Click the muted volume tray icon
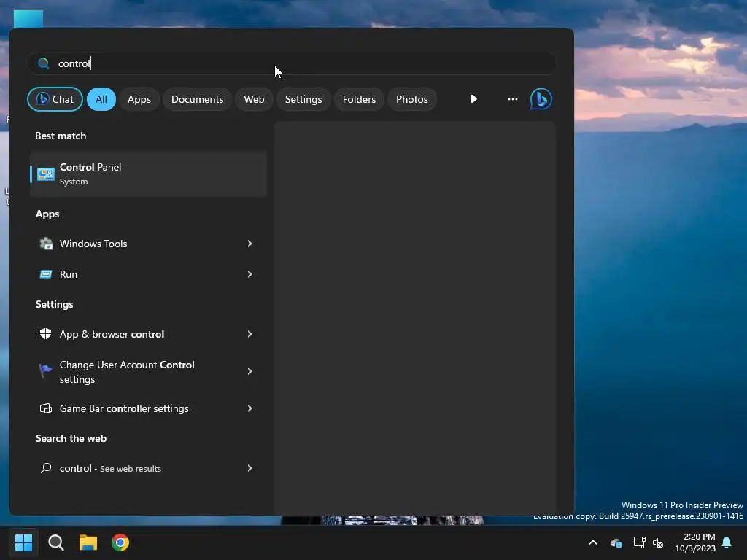 (x=659, y=542)
